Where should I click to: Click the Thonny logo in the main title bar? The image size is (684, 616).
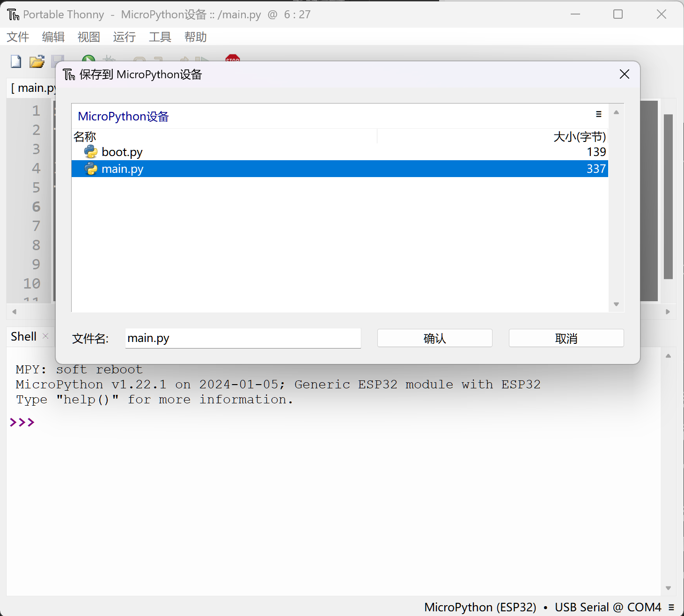tap(13, 15)
